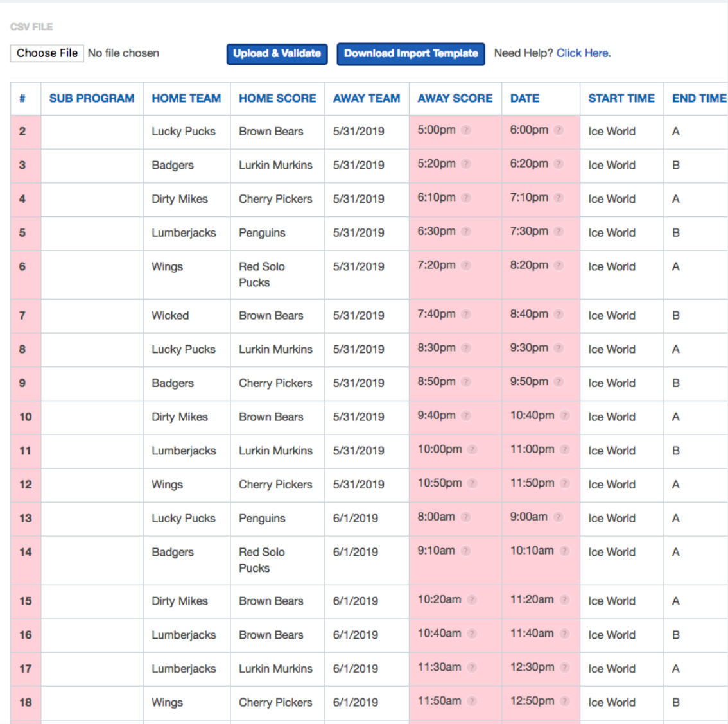Image resolution: width=728 pixels, height=724 pixels.
Task: Click the help icon next to 7:10pm
Action: 559,198
